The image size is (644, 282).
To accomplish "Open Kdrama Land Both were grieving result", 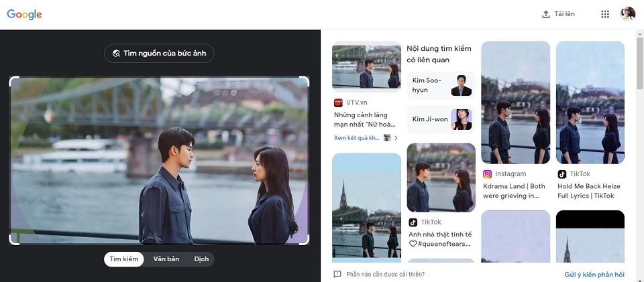I will (x=514, y=191).
